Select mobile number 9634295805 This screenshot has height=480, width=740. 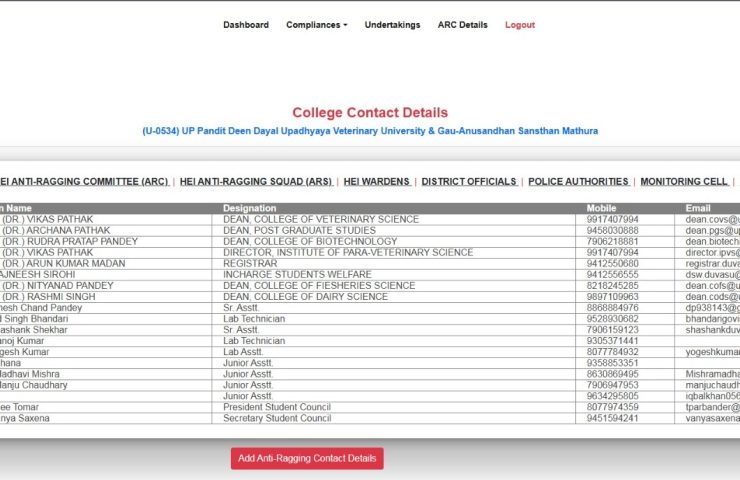coord(625,396)
